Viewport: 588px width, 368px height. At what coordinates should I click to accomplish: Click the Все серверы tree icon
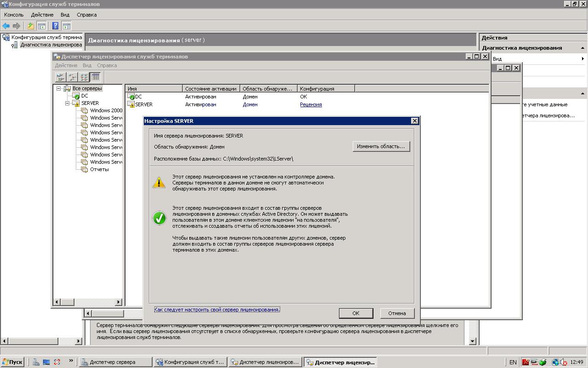coord(67,88)
